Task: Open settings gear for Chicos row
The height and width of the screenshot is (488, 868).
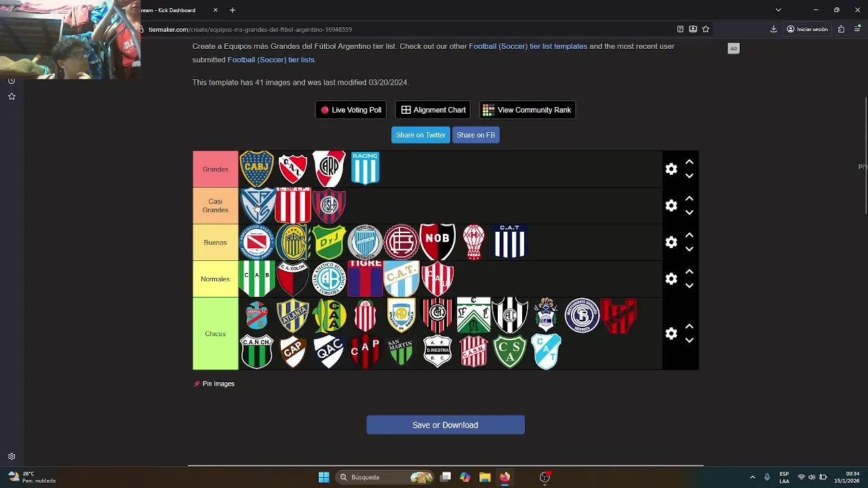Action: point(671,333)
